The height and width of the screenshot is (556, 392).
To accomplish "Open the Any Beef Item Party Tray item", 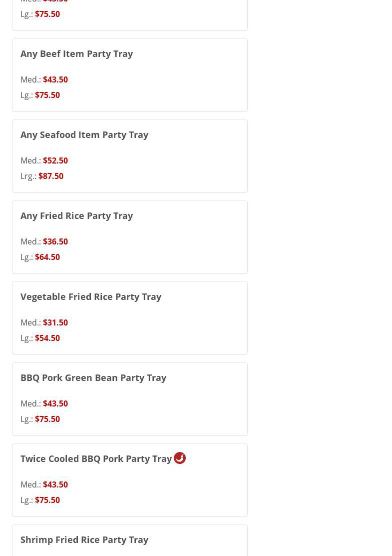I will [76, 53].
